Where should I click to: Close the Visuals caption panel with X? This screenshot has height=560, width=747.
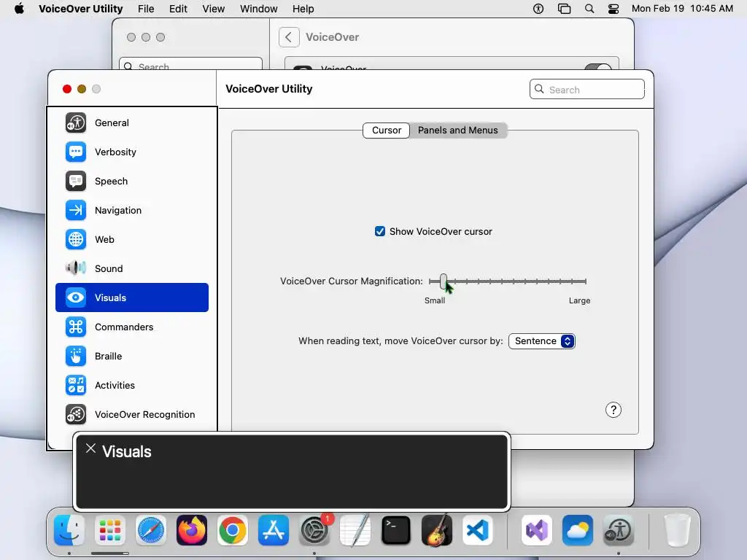90,448
